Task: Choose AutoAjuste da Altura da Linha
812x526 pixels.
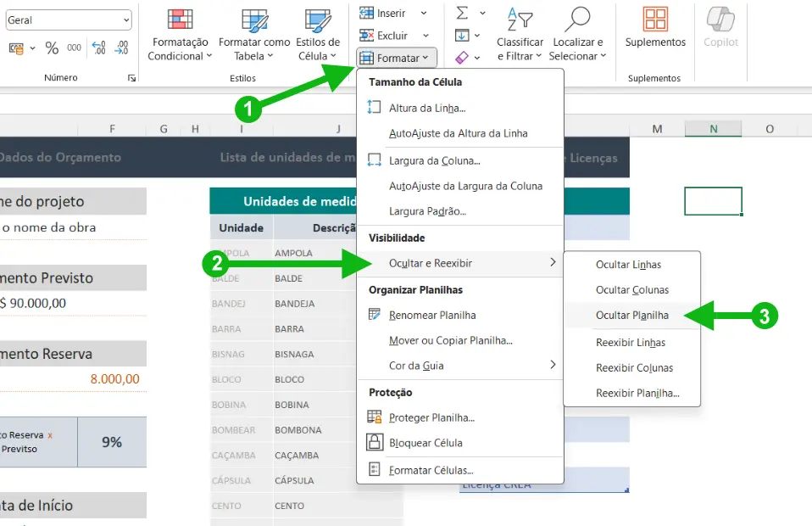Action: (460, 133)
